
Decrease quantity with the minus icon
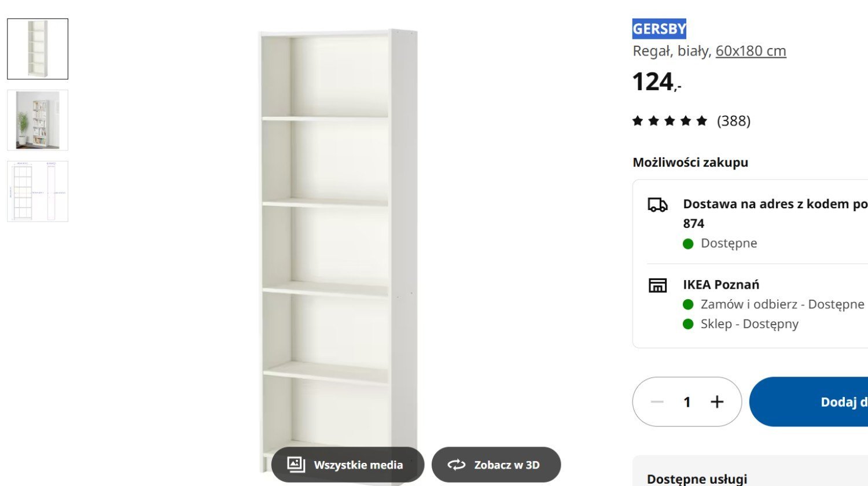tap(657, 402)
